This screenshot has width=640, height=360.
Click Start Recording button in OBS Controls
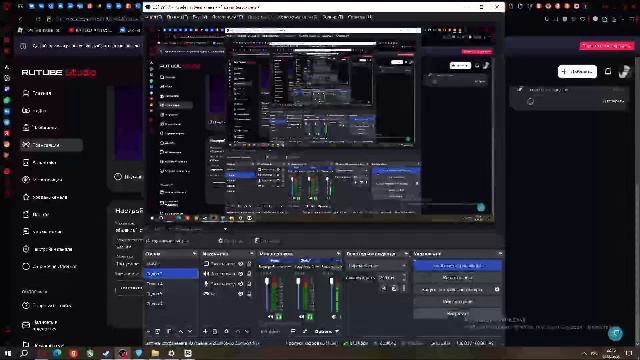click(x=458, y=278)
